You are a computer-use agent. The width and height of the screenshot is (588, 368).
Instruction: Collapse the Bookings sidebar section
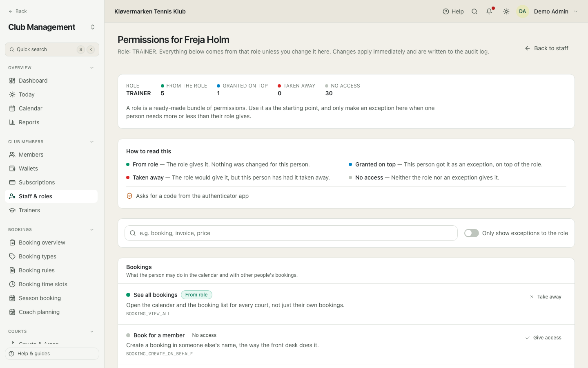click(x=92, y=230)
